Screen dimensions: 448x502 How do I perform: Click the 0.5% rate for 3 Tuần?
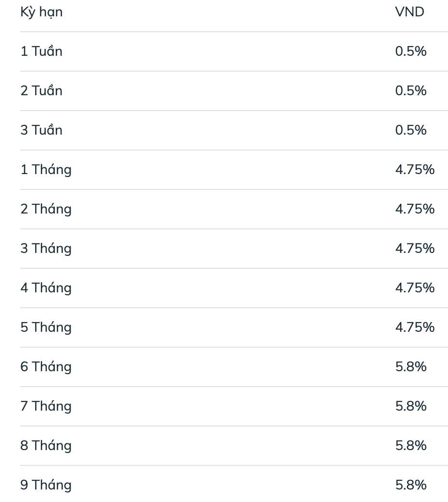click(x=411, y=130)
